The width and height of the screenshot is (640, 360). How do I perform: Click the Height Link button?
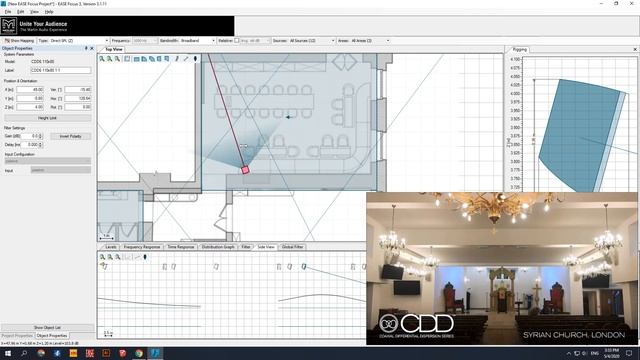point(47,118)
